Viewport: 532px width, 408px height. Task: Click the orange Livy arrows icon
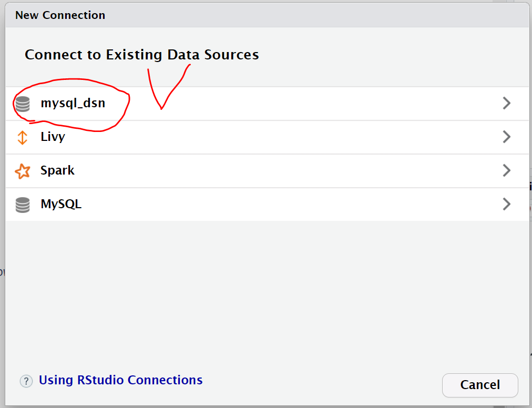pos(23,137)
